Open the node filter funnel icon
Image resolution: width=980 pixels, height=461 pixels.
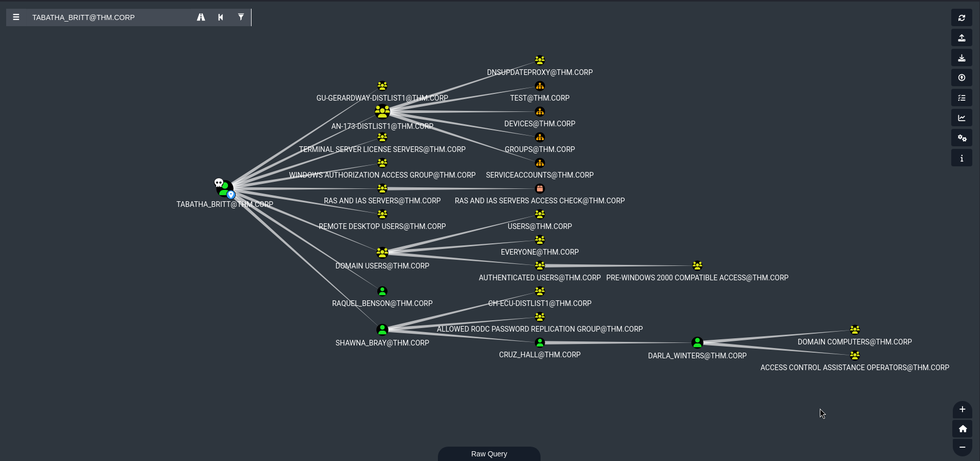pos(241,17)
